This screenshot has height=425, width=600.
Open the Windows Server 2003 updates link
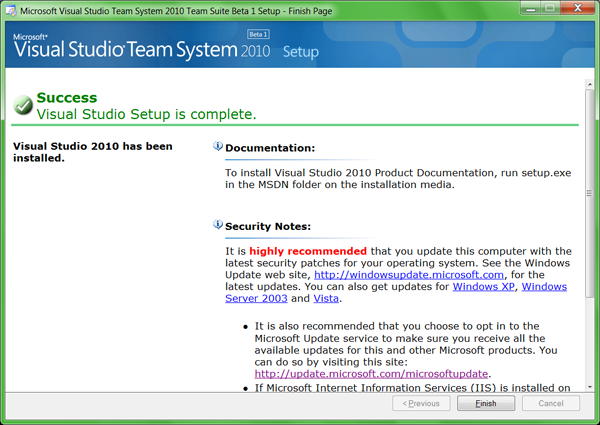pyautogui.click(x=256, y=298)
